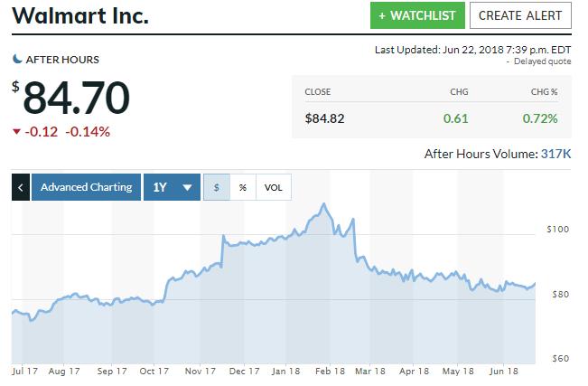Image resolution: width=588 pixels, height=386 pixels.
Task: Collapse chart with left chevron button
Action: (x=21, y=187)
